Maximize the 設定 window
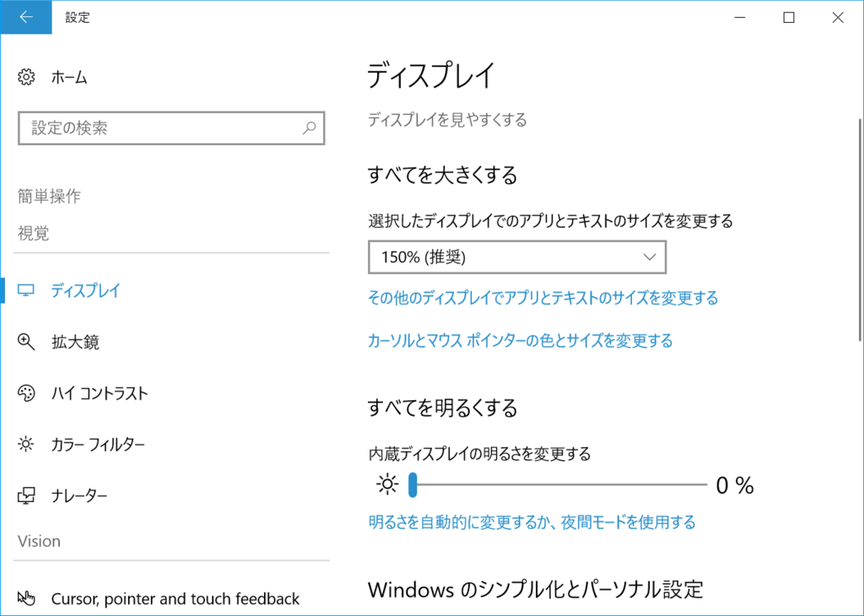 pyautogui.click(x=789, y=17)
